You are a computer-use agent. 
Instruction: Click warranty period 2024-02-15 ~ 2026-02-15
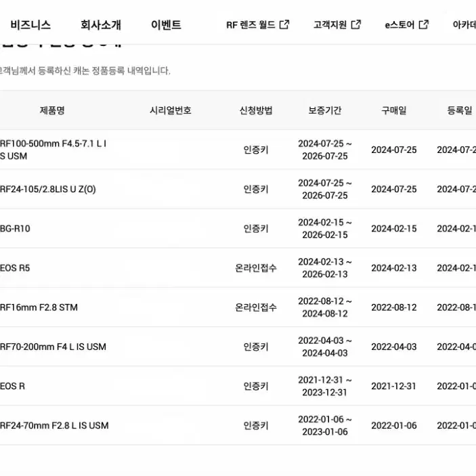click(325, 229)
